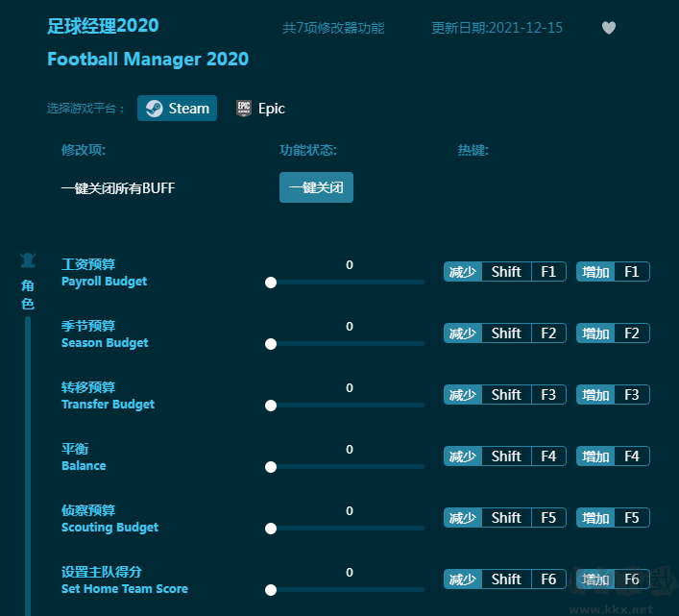Image resolution: width=679 pixels, height=616 pixels.
Task: Click the Season Budget slider handle
Action: point(271,344)
